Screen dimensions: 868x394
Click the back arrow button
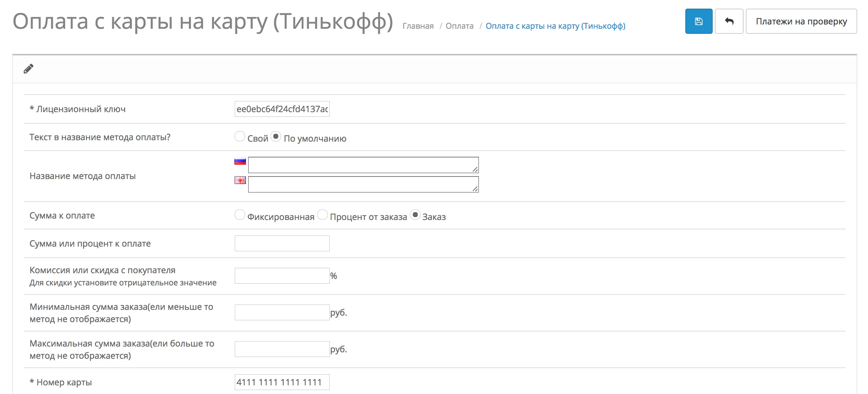click(x=729, y=21)
